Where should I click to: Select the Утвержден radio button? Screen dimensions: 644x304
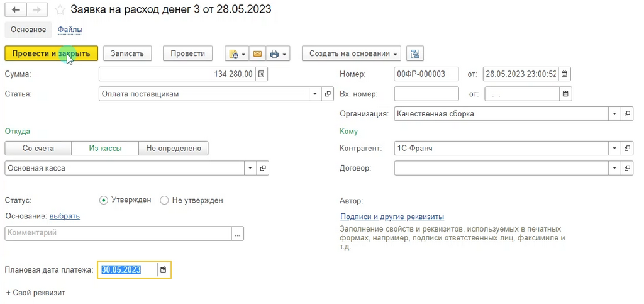click(104, 201)
